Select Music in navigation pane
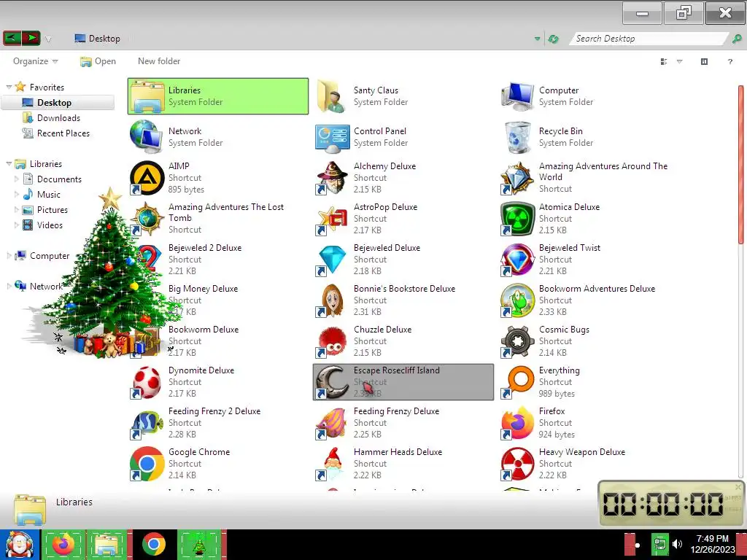Image resolution: width=747 pixels, height=560 pixels. (49, 194)
